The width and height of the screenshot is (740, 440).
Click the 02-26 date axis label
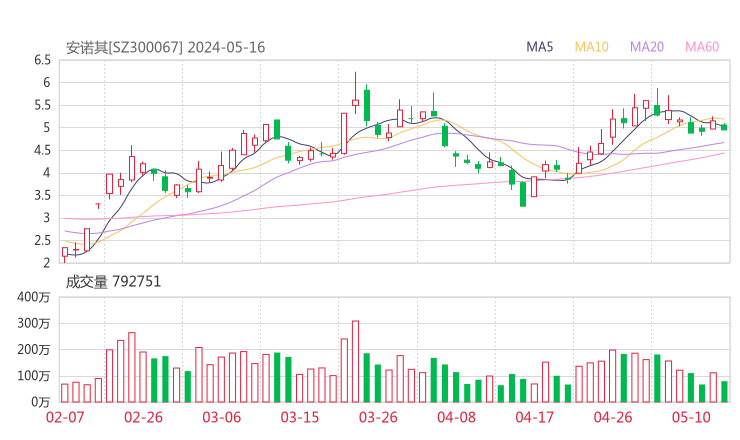click(143, 417)
